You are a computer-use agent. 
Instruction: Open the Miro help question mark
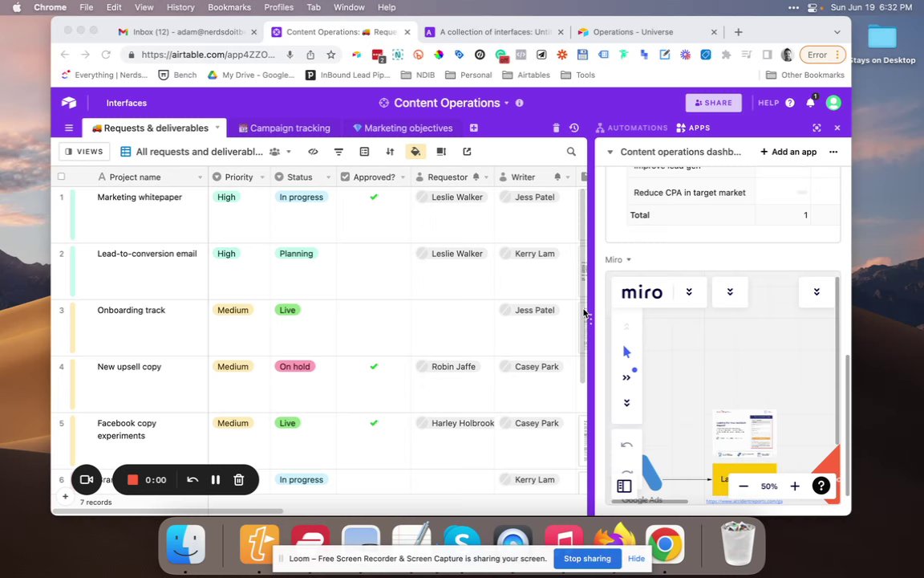tap(821, 486)
